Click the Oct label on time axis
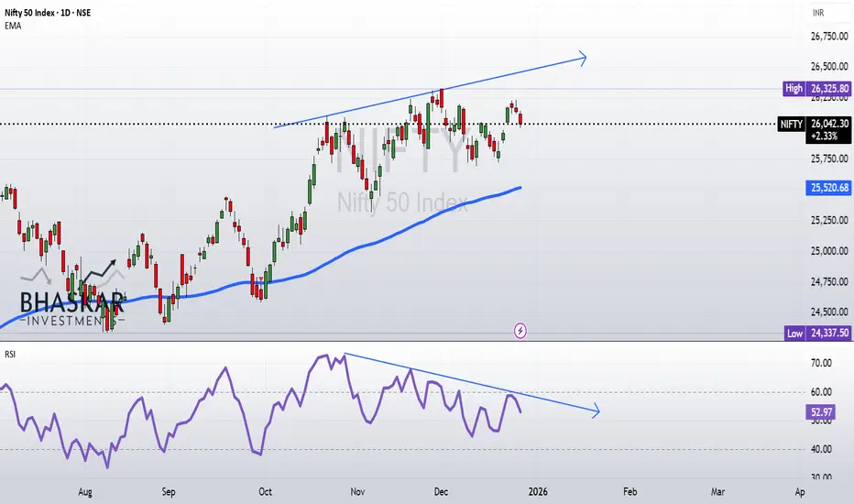 pos(265,492)
